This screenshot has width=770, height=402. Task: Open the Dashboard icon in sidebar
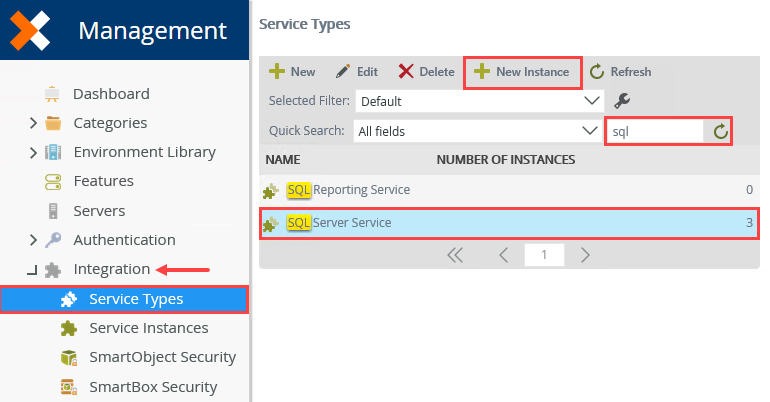coord(52,94)
